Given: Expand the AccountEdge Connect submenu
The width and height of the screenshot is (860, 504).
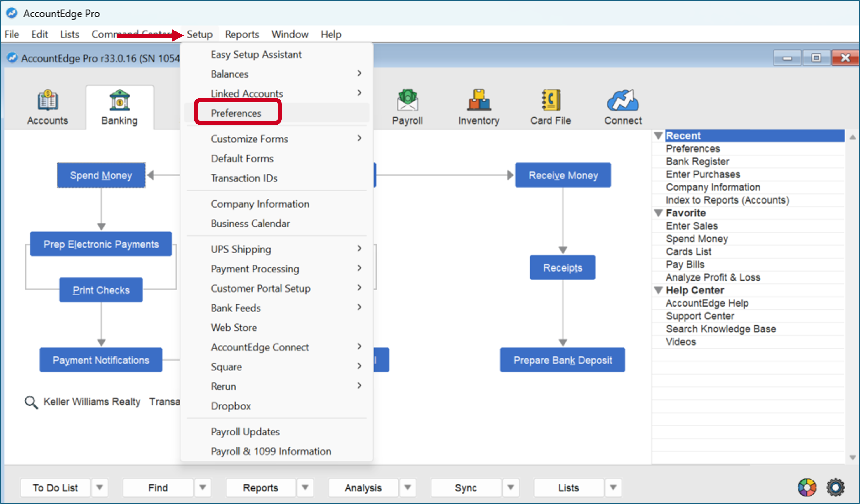Looking at the screenshot, I should 276,347.
